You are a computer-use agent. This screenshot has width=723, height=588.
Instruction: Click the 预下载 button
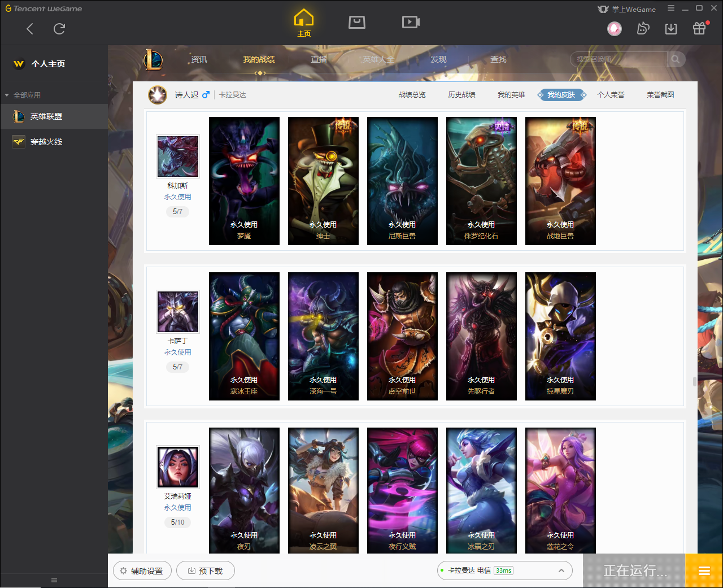tap(206, 570)
